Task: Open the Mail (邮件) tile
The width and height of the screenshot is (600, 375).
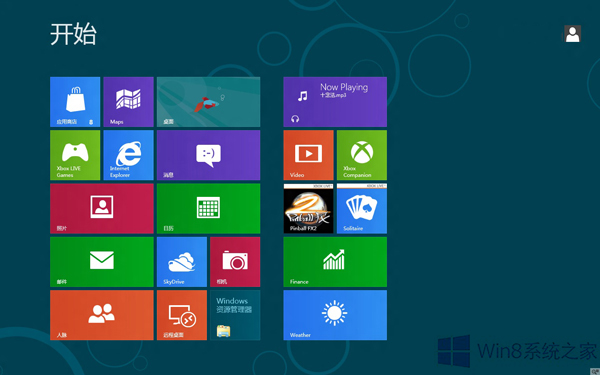Action: 102,262
